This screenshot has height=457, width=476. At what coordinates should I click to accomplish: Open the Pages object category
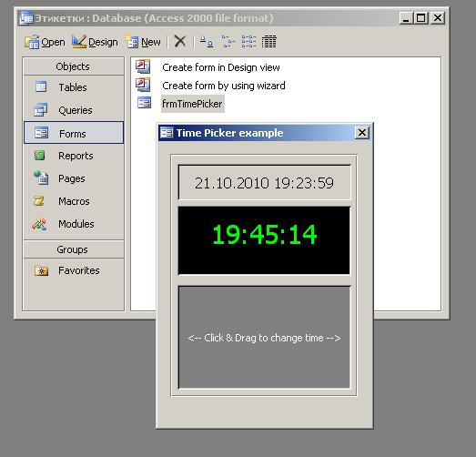[x=74, y=178]
